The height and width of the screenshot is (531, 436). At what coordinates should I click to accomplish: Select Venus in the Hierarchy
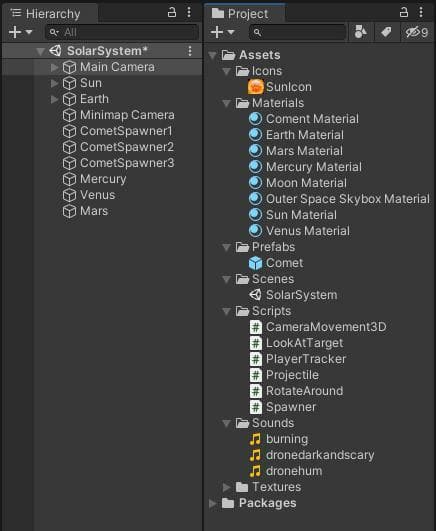click(98, 195)
